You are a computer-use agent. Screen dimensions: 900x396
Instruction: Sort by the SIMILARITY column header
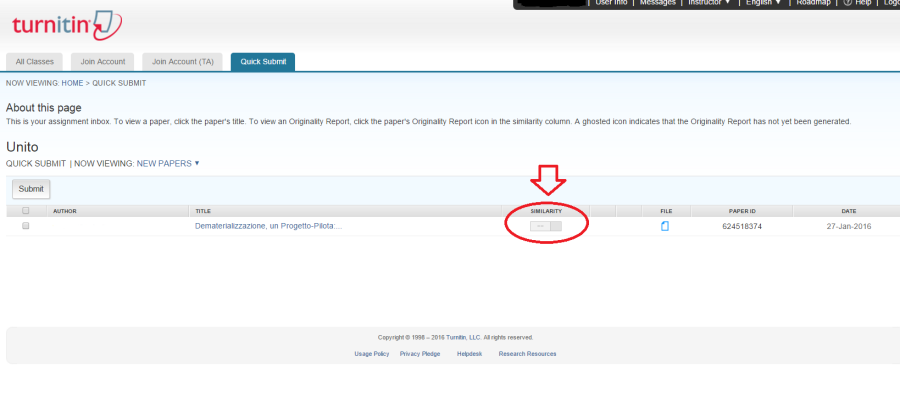[546, 211]
